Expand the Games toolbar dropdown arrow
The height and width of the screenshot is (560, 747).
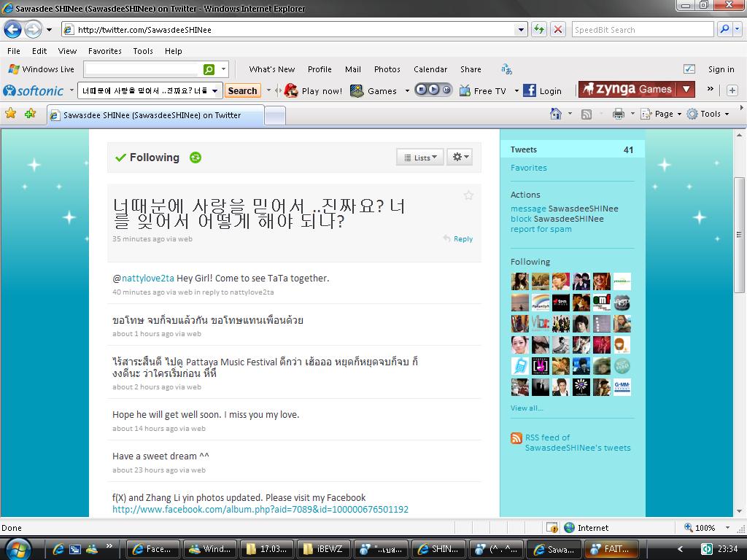coord(407,91)
